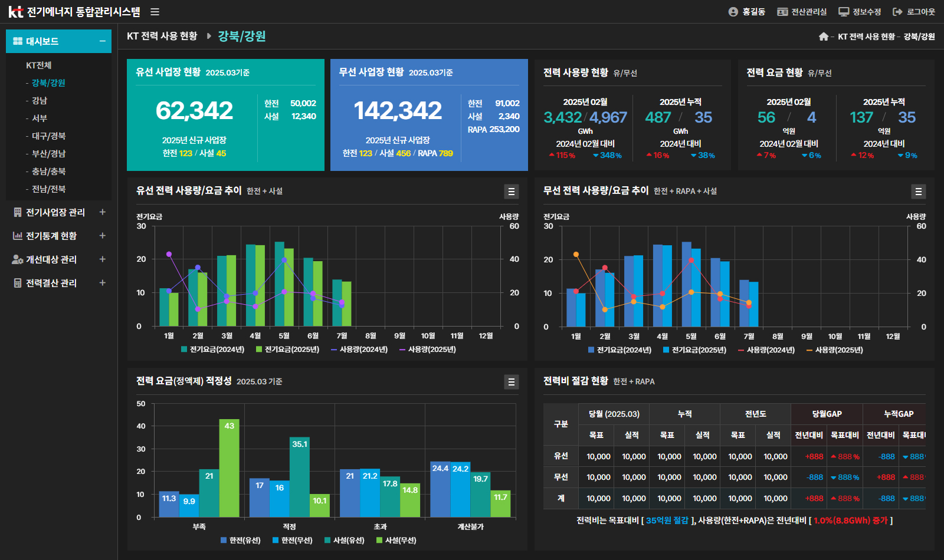Open the 개선대상 관리 menu
Screen dimensions: 944x560
tap(51, 259)
